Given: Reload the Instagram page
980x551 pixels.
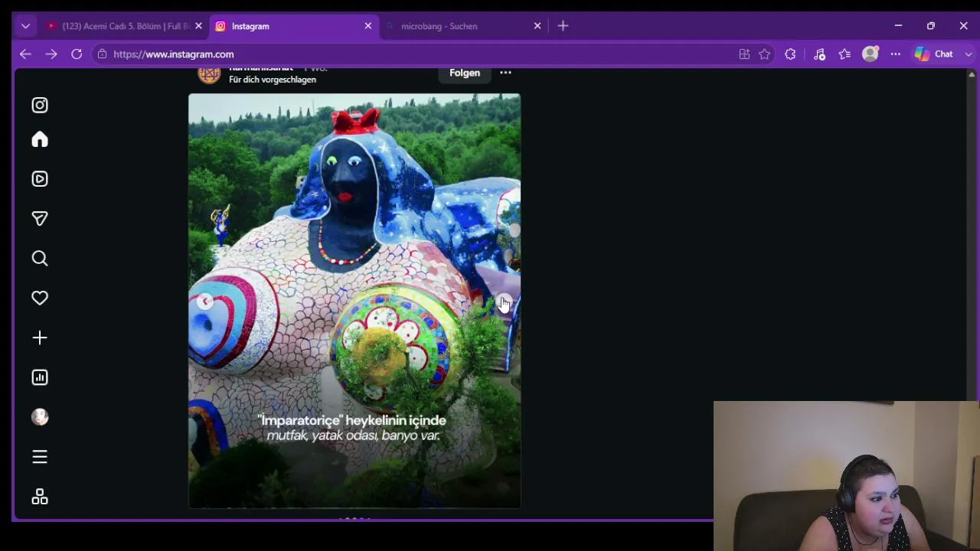Looking at the screenshot, I should (77, 54).
